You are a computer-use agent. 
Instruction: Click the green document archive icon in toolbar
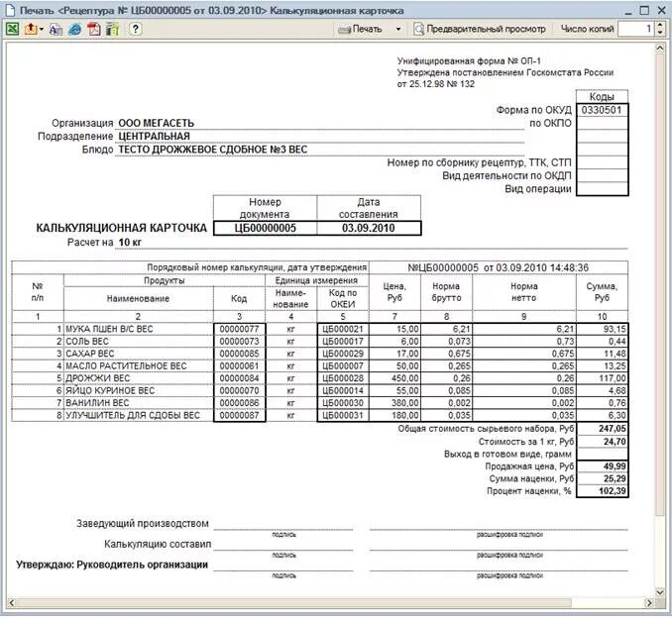pos(112,29)
